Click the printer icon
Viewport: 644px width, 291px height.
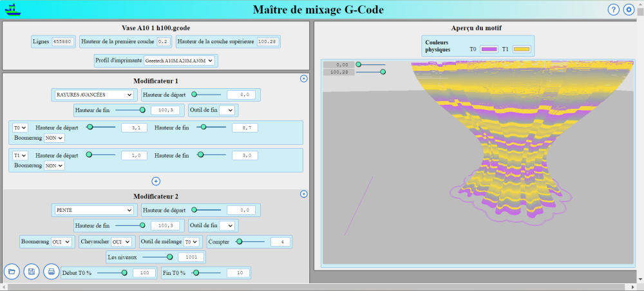pos(52,271)
